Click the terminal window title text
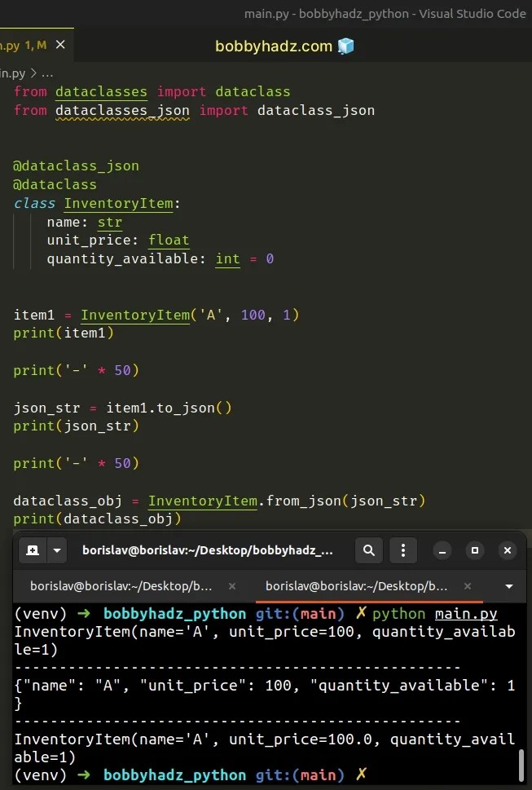Image resolution: width=532 pixels, height=790 pixels. (208, 550)
